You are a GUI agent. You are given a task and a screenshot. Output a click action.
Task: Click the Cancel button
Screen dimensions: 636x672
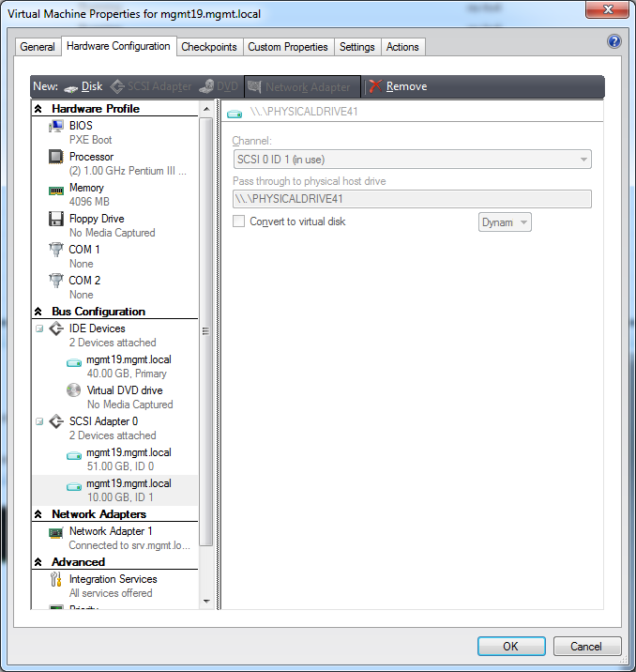click(x=586, y=647)
